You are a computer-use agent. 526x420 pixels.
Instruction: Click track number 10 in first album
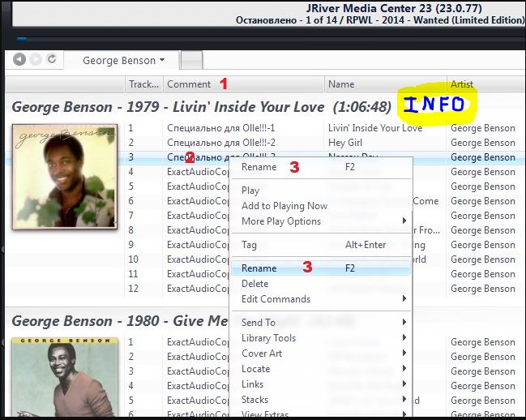[133, 259]
